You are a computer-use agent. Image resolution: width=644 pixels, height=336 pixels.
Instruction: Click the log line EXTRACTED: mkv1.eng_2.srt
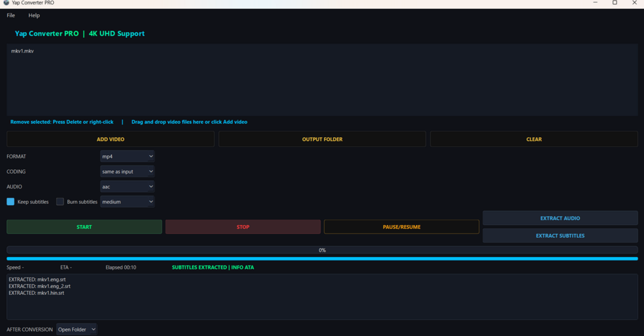[x=40, y=286]
